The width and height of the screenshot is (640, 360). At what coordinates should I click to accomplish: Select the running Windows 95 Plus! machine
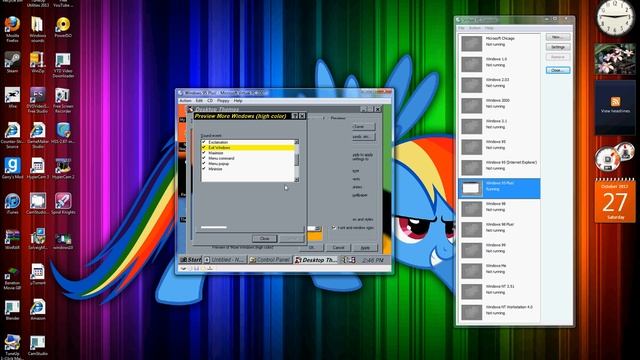(x=500, y=188)
